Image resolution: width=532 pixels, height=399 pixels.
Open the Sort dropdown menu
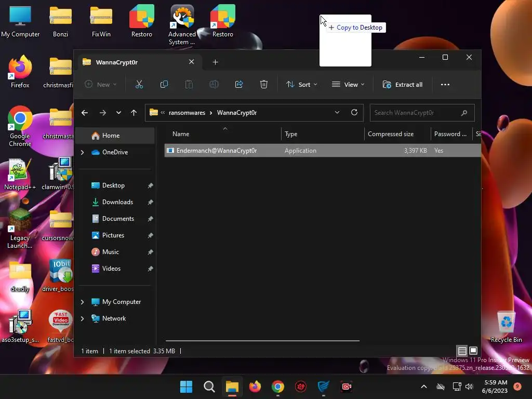coord(301,85)
